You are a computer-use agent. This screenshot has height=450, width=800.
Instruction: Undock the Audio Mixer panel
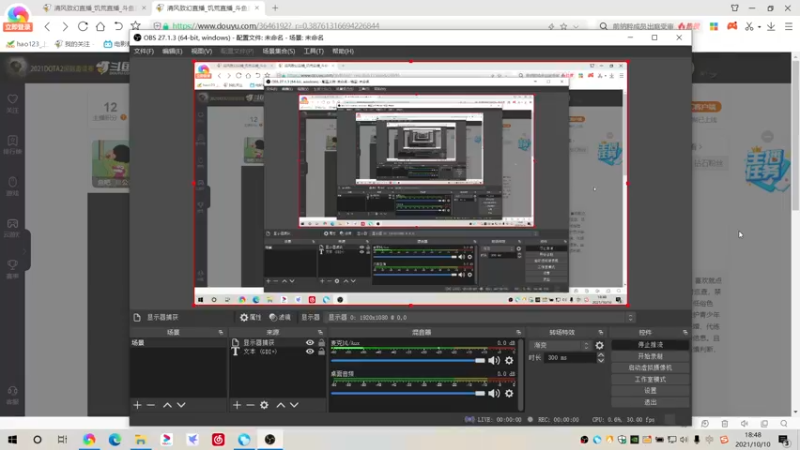518,332
